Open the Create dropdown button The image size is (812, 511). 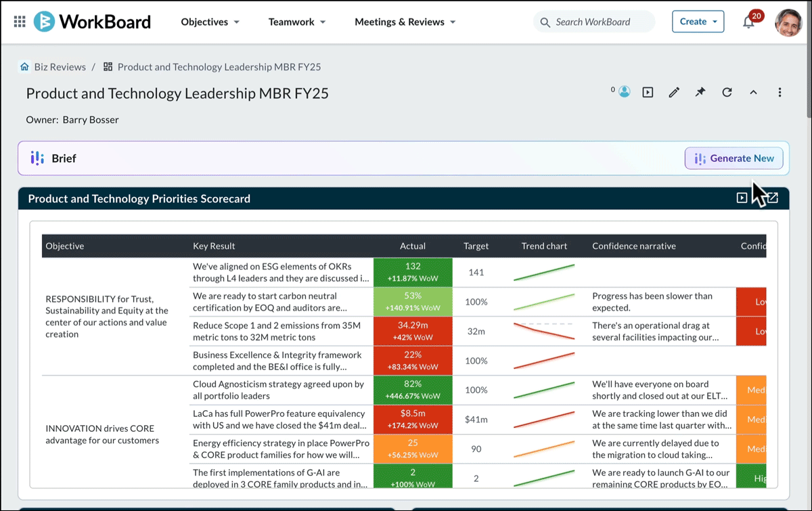[698, 22]
